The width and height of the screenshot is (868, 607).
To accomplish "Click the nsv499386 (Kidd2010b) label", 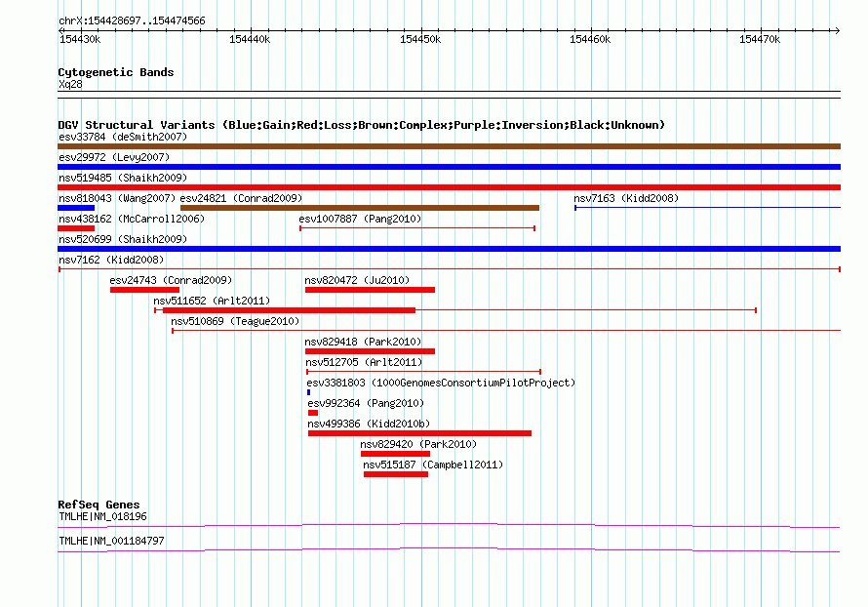I will [369, 424].
